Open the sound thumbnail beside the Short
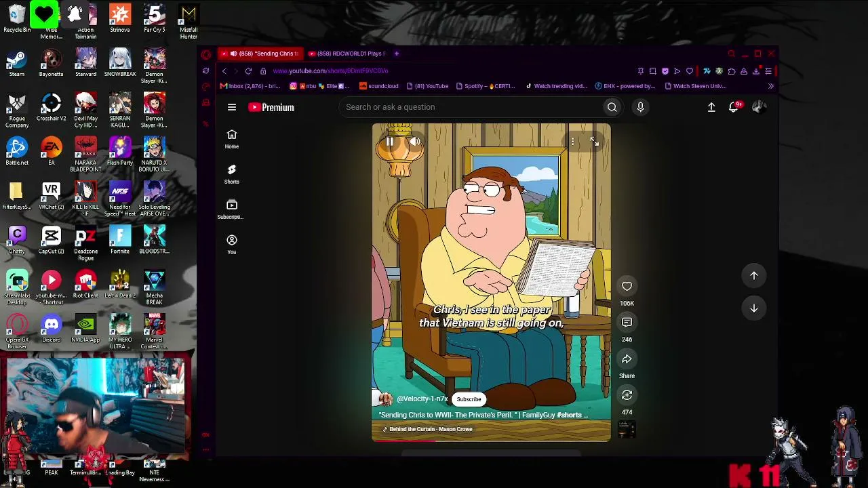 click(x=627, y=429)
